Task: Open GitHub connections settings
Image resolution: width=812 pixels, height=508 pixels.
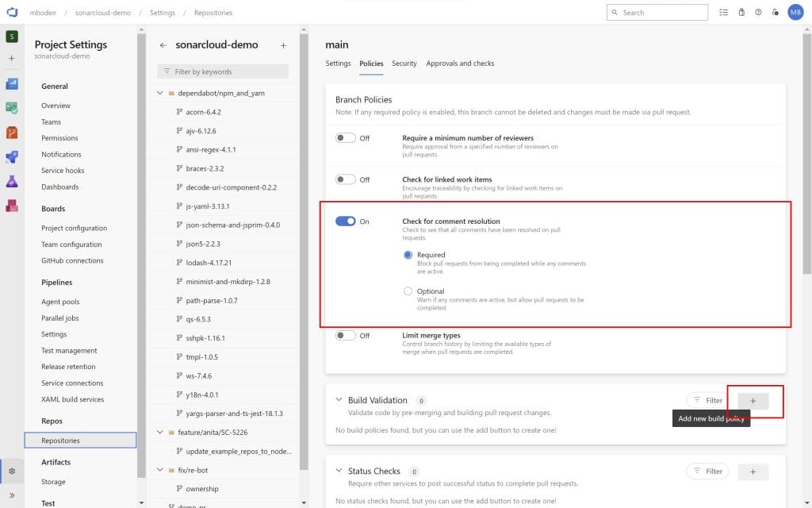Action: (x=72, y=260)
